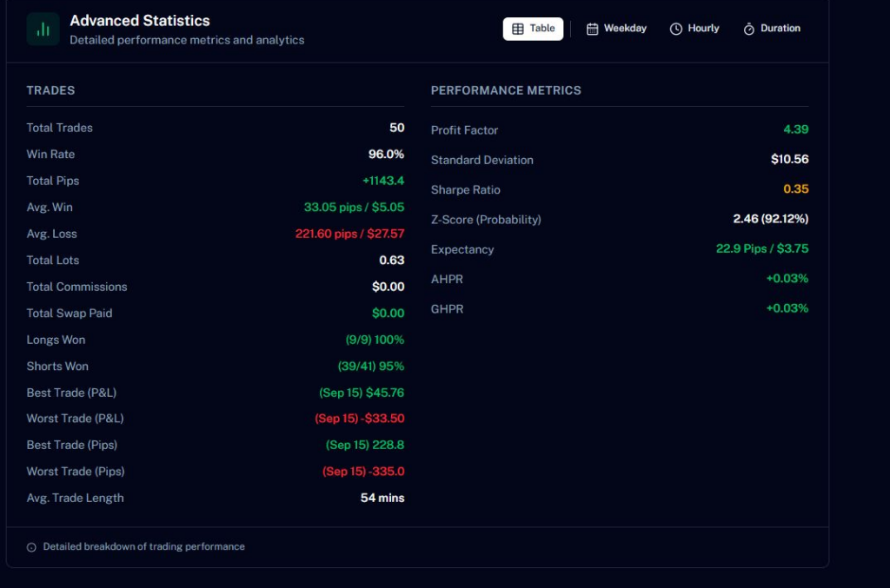Click Longs Won value (9/9) 100%
Image resolution: width=890 pixels, height=588 pixels.
click(x=375, y=340)
